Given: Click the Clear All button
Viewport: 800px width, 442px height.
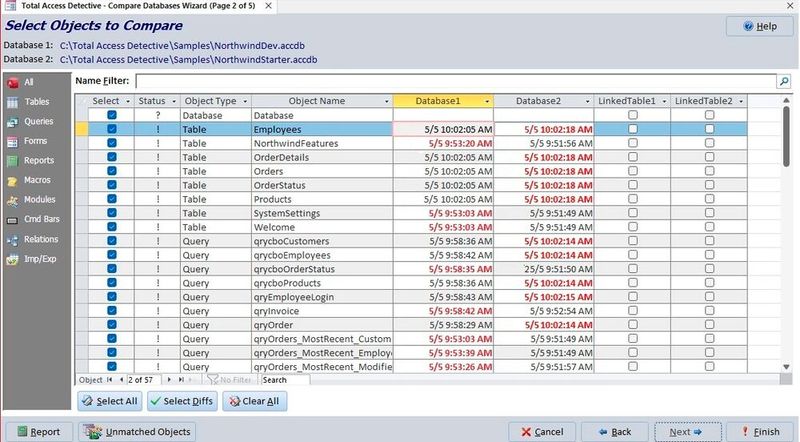Looking at the screenshot, I should click(254, 401).
